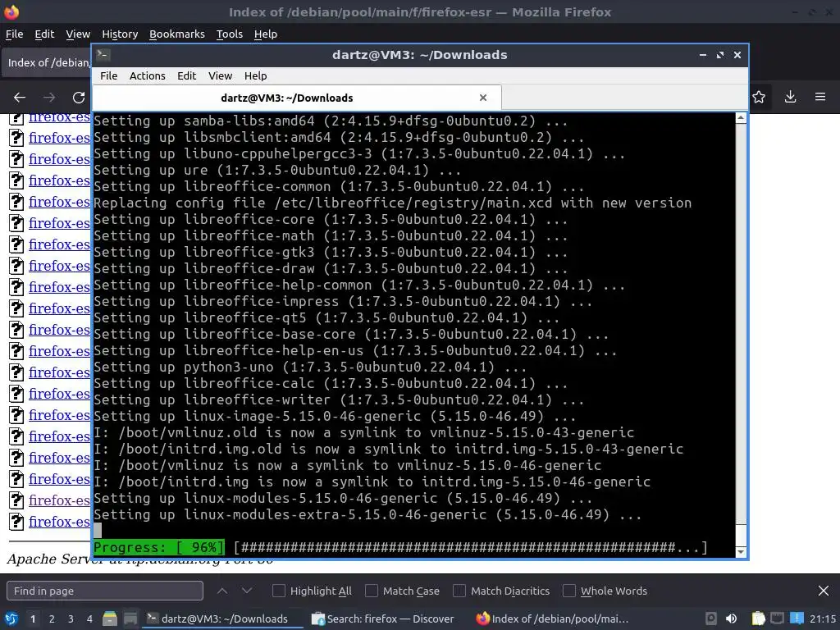Click the terminal scrollbar down arrow
Image resolution: width=840 pixels, height=630 pixels.
[x=741, y=552]
